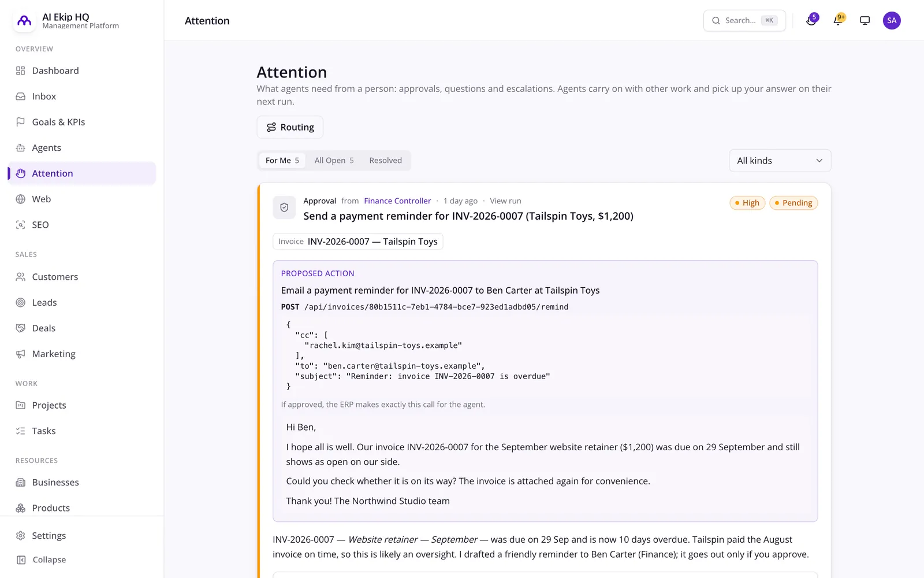
Task: Click the "1 day ago" timestamp
Action: (460, 201)
